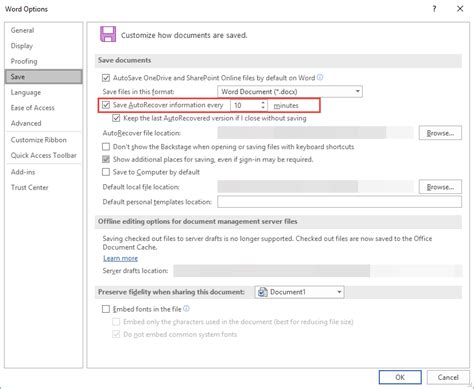This screenshot has height=389, width=474.
Task: Toggle Keep the last AutoRecovered version checkbox
Action: [x=116, y=118]
